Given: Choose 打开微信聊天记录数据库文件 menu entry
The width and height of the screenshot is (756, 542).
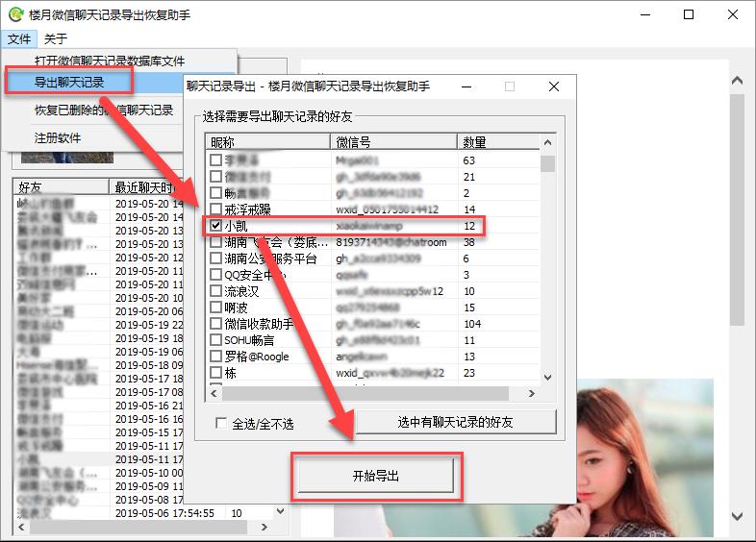Looking at the screenshot, I should [x=110, y=62].
